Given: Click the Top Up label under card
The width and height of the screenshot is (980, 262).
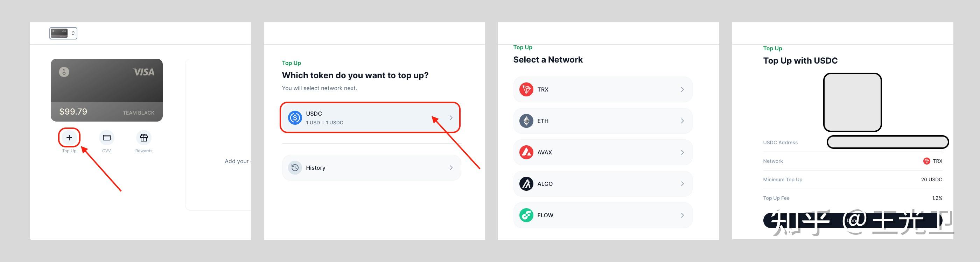Looking at the screenshot, I should pyautogui.click(x=69, y=151).
